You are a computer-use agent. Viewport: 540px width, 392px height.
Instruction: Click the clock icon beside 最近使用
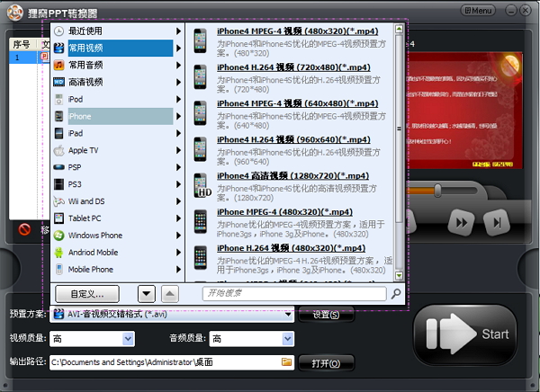(x=58, y=31)
